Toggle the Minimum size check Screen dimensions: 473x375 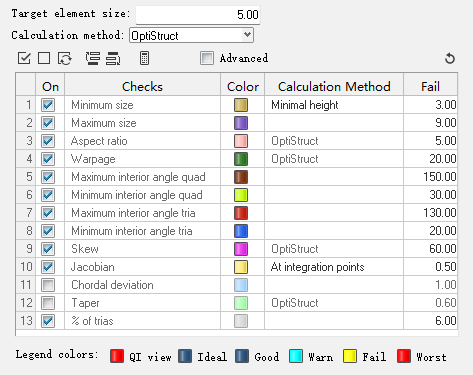(48, 105)
